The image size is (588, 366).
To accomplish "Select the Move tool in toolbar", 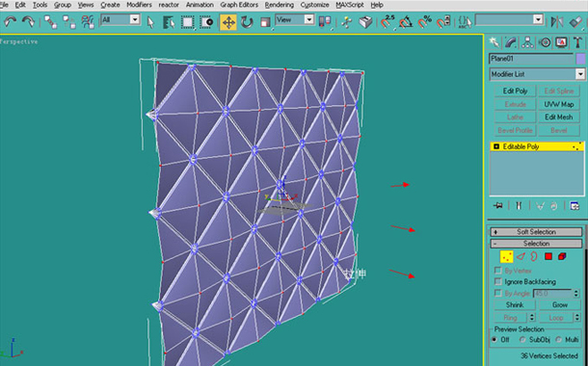I will [x=228, y=22].
